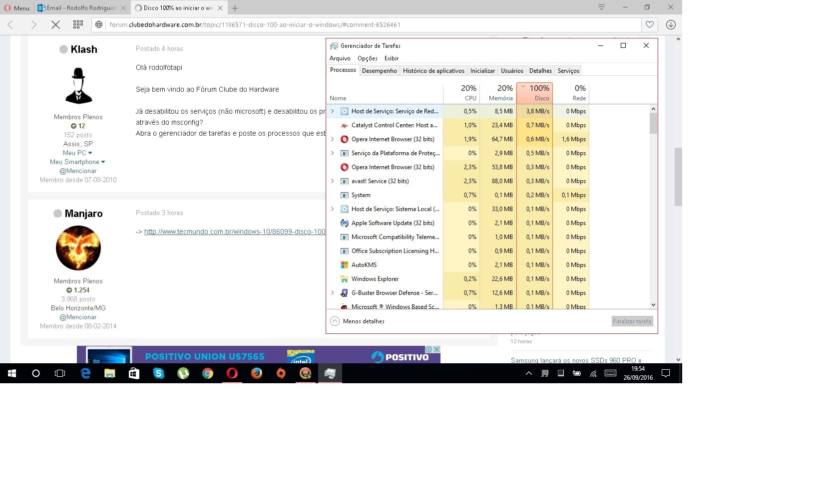Expand Klash's Meu Smartphone dropdown
This screenshot has height=504, width=824.
[x=77, y=162]
